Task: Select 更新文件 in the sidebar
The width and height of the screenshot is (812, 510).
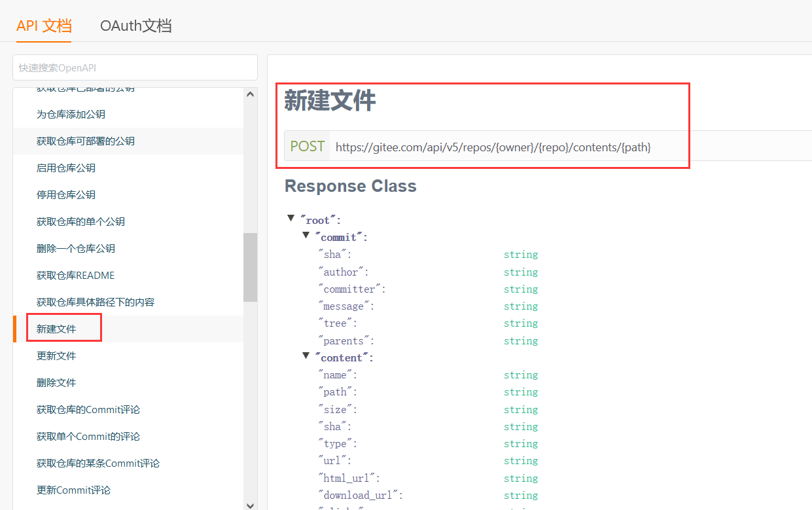Action: [x=56, y=355]
